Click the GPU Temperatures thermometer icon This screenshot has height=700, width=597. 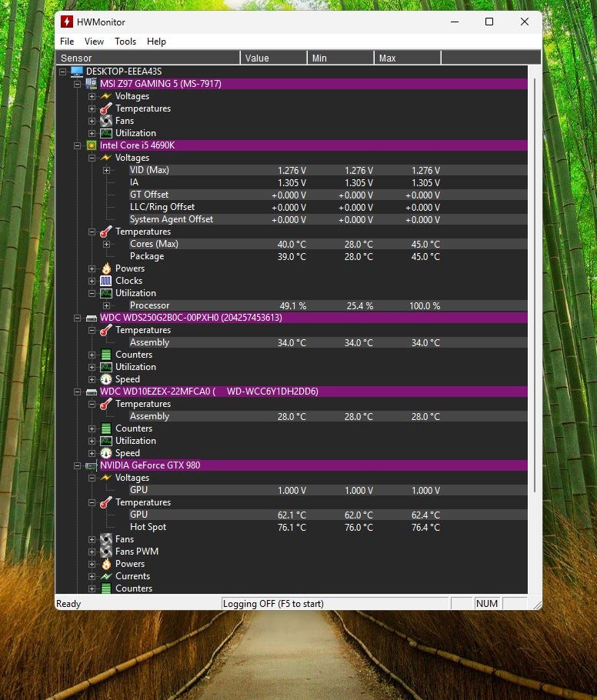[106, 502]
